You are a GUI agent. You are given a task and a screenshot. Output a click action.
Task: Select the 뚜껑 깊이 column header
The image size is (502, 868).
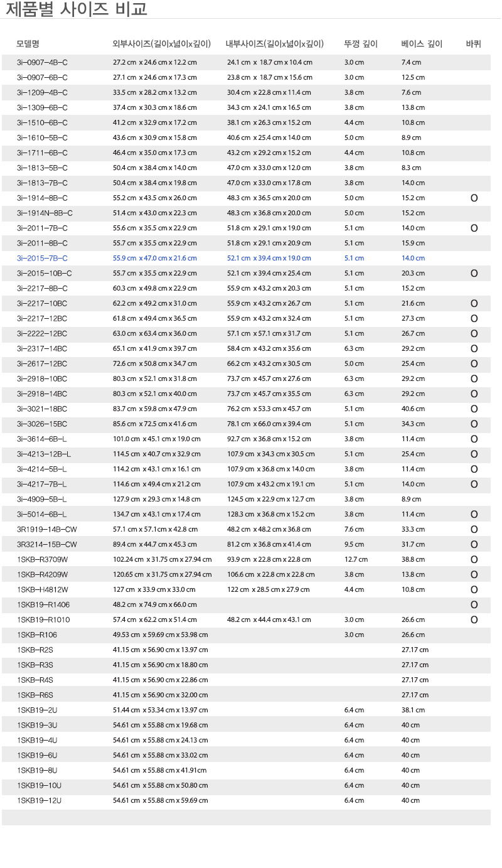coord(361,44)
